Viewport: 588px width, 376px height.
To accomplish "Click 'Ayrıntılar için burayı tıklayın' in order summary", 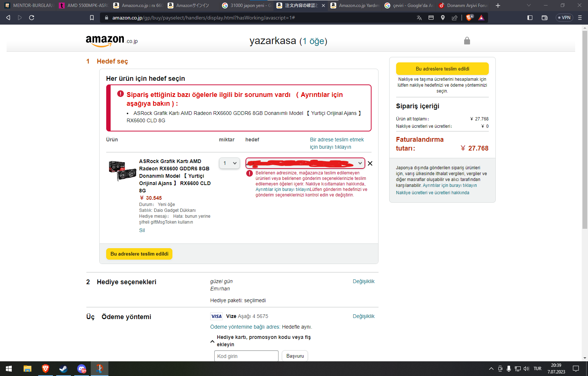I will click(450, 185).
